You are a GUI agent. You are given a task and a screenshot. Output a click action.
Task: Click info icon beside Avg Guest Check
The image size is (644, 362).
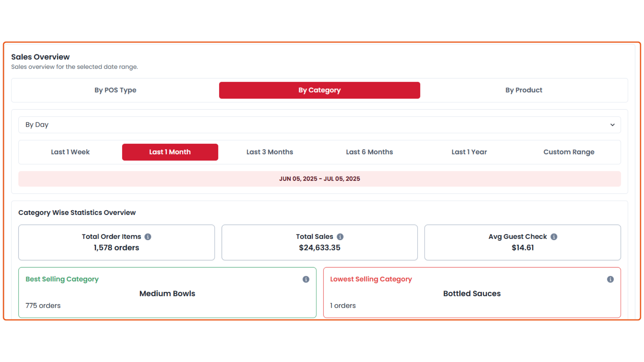[x=554, y=237]
